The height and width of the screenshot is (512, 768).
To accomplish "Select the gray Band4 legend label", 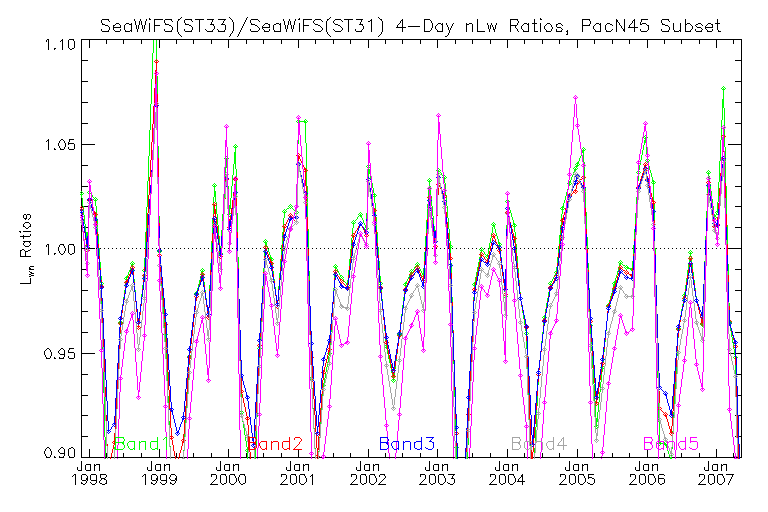I will [x=539, y=444].
